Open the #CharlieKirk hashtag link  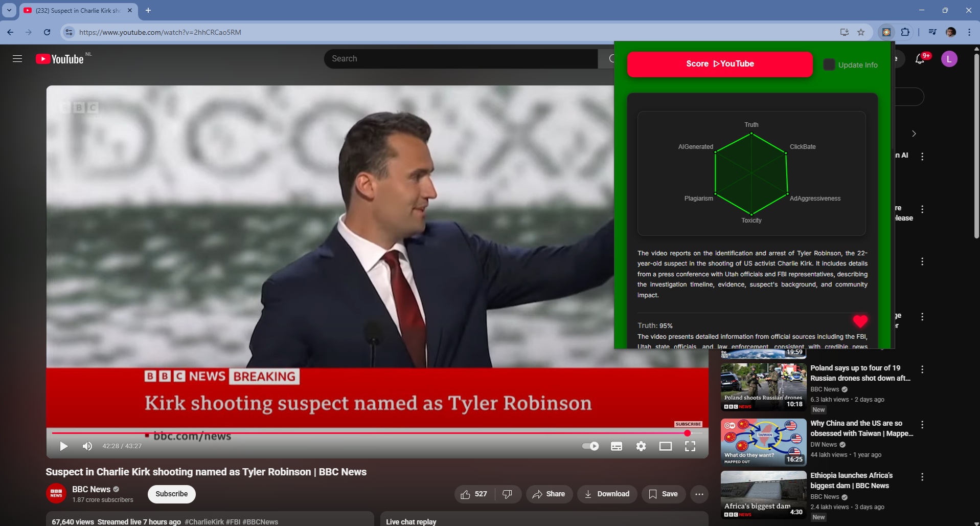click(x=204, y=522)
